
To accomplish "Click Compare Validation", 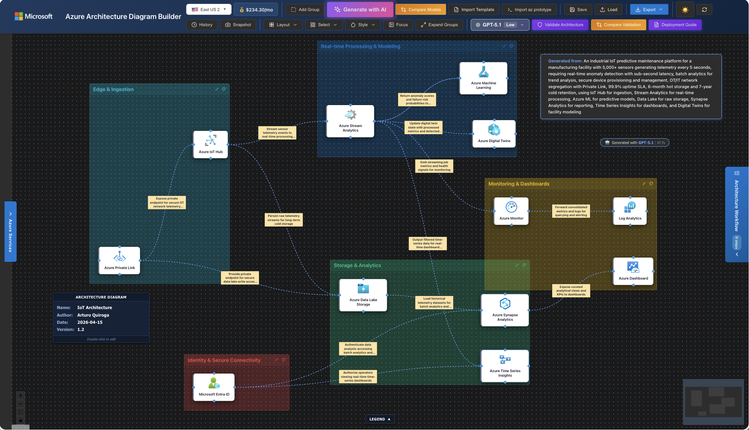I will coord(619,25).
